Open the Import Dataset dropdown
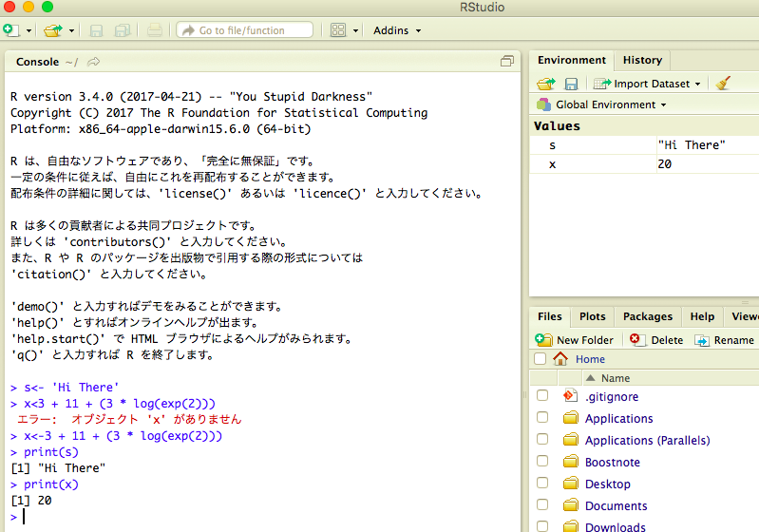The image size is (759, 532). pos(647,84)
